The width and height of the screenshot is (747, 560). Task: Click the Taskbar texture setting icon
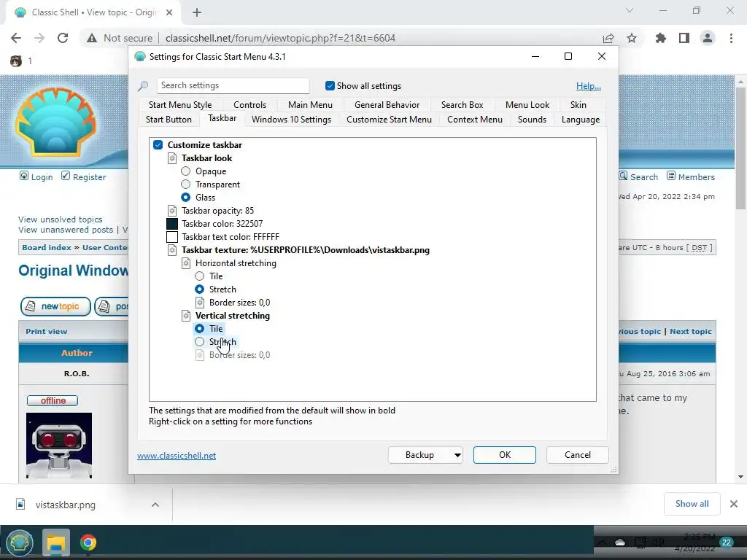172,250
